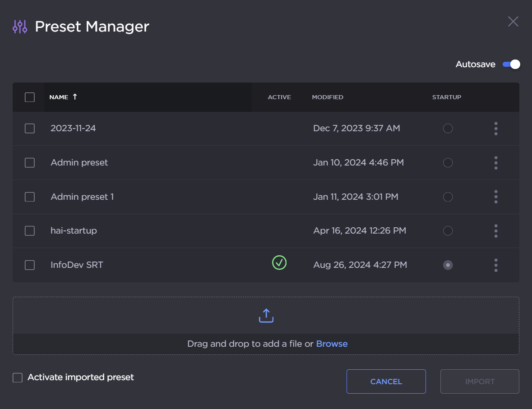The width and height of the screenshot is (532, 409).
Task: Sort presets by the Name column
Action: pyautogui.click(x=59, y=97)
